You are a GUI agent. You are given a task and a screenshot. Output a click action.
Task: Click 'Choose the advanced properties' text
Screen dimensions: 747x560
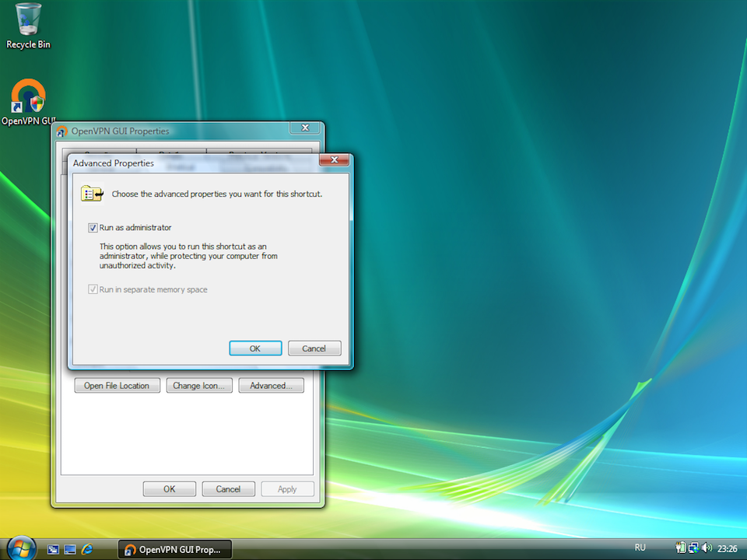[217, 194]
